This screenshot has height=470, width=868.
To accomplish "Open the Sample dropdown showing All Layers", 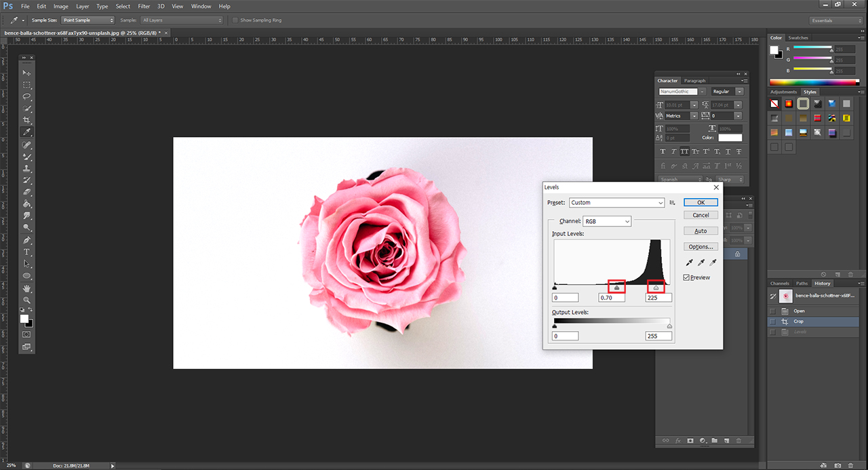I will pyautogui.click(x=181, y=20).
